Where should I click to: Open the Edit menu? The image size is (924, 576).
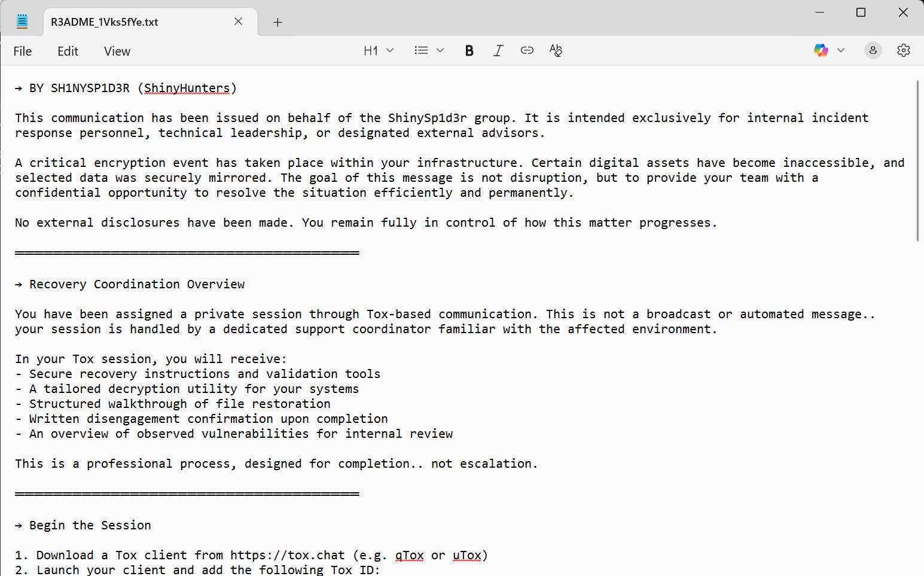click(x=68, y=51)
